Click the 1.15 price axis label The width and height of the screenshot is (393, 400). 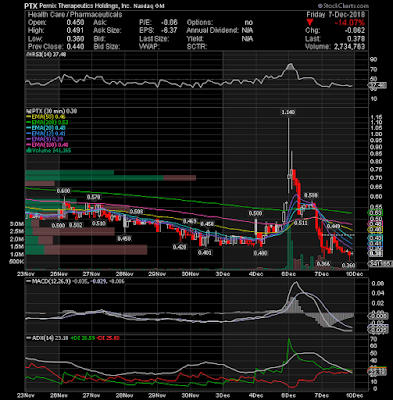pyautogui.click(x=376, y=117)
